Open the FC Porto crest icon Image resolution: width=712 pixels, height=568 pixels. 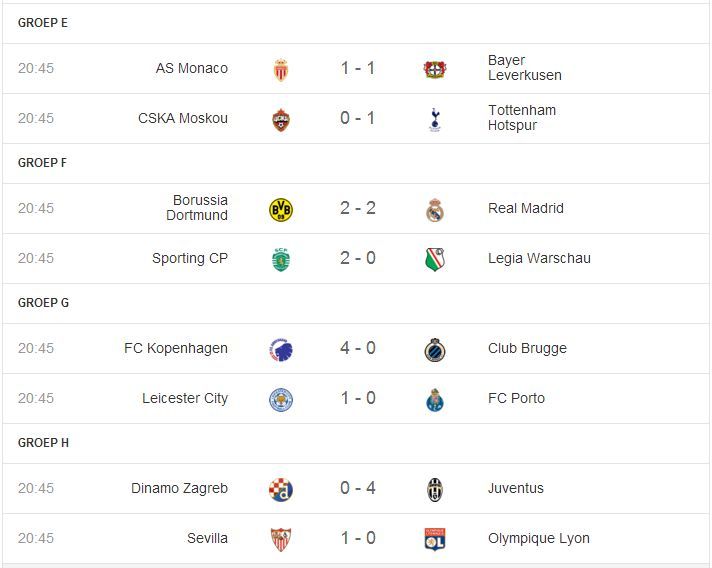(x=435, y=400)
